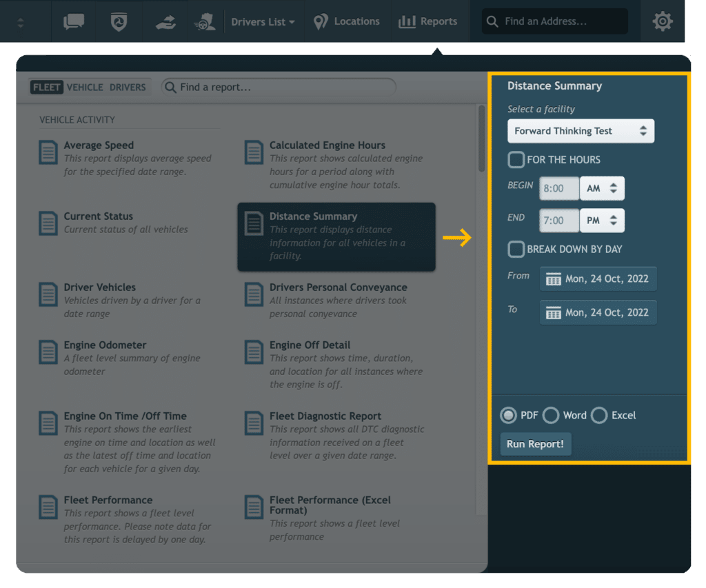Enable the FOR THE HOURS checkbox

pos(516,159)
